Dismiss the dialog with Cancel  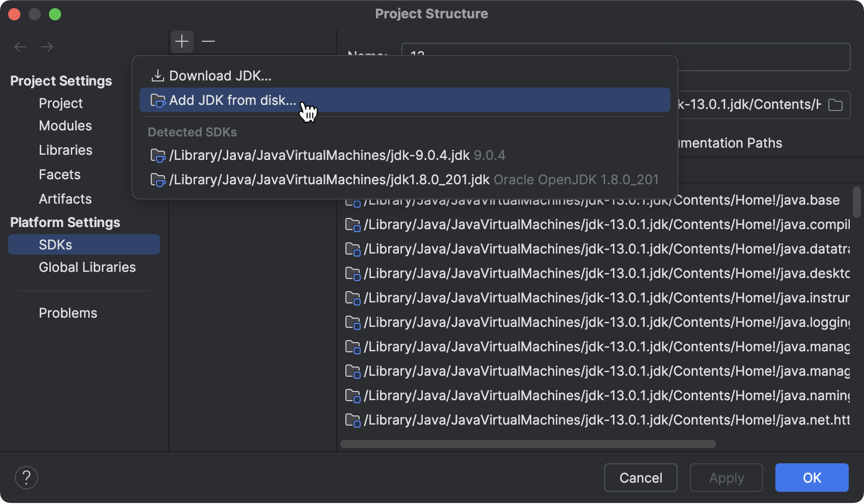coord(640,478)
